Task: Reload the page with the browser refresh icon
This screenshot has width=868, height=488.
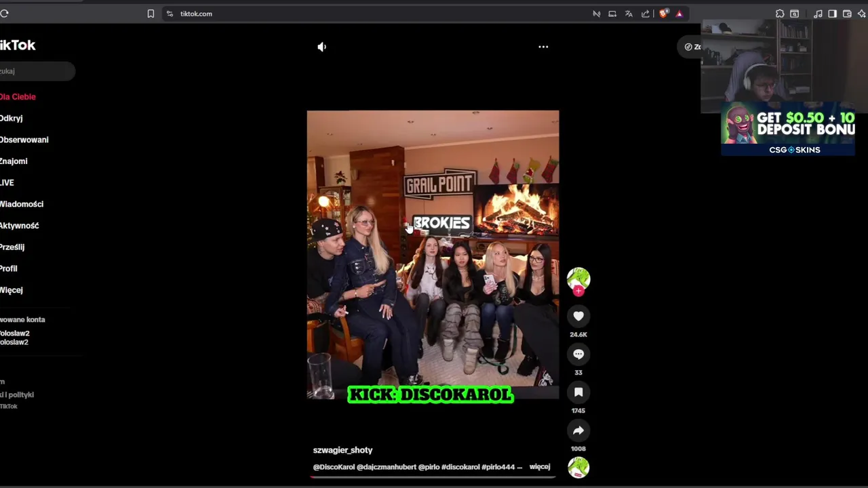Action: pyautogui.click(x=4, y=14)
